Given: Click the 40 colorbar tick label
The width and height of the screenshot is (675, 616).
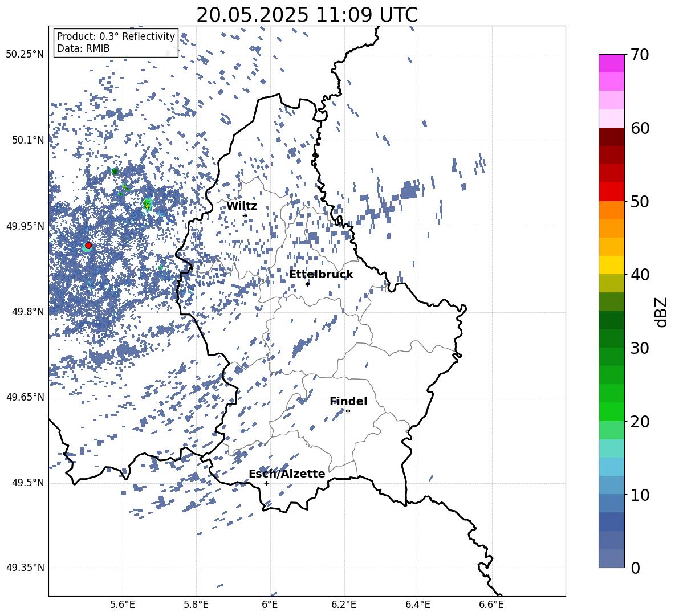Looking at the screenshot, I should (639, 275).
